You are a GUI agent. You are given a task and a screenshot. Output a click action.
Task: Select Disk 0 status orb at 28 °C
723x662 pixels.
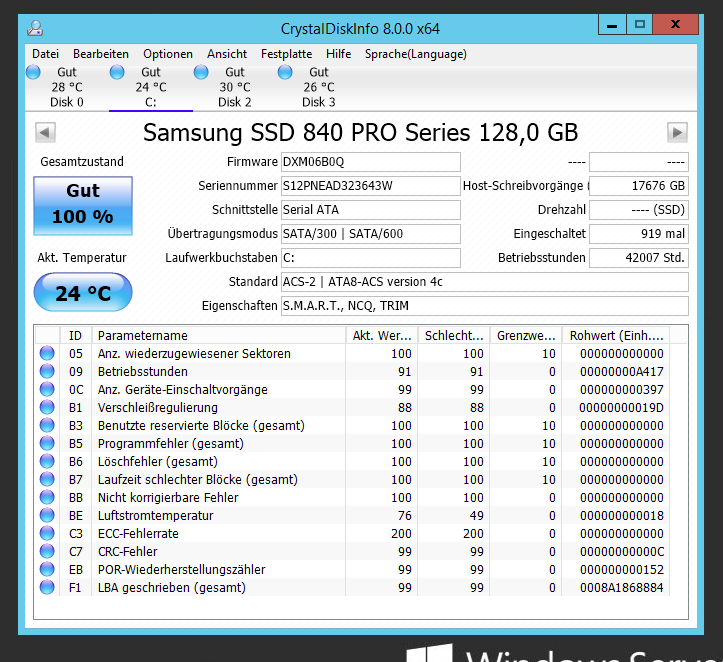click(33, 72)
